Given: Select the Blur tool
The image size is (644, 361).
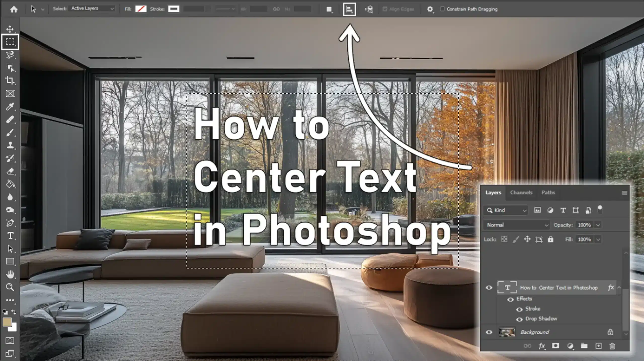Looking at the screenshot, I should coord(10,197).
